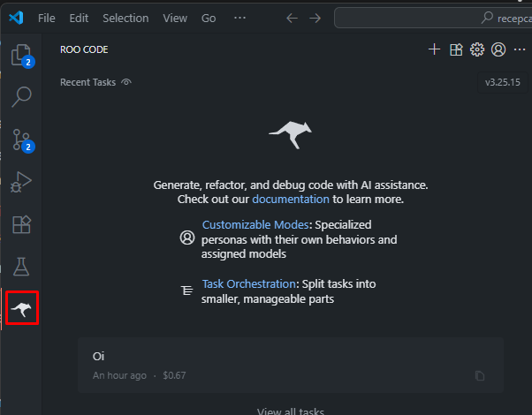Follow the documentation link
The width and height of the screenshot is (532, 415).
click(290, 200)
